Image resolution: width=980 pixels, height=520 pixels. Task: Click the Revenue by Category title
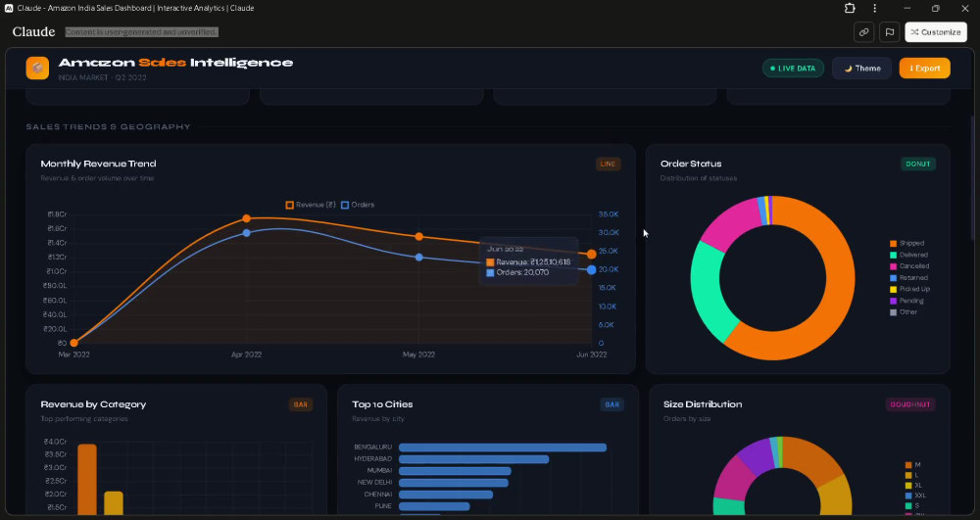click(x=93, y=404)
